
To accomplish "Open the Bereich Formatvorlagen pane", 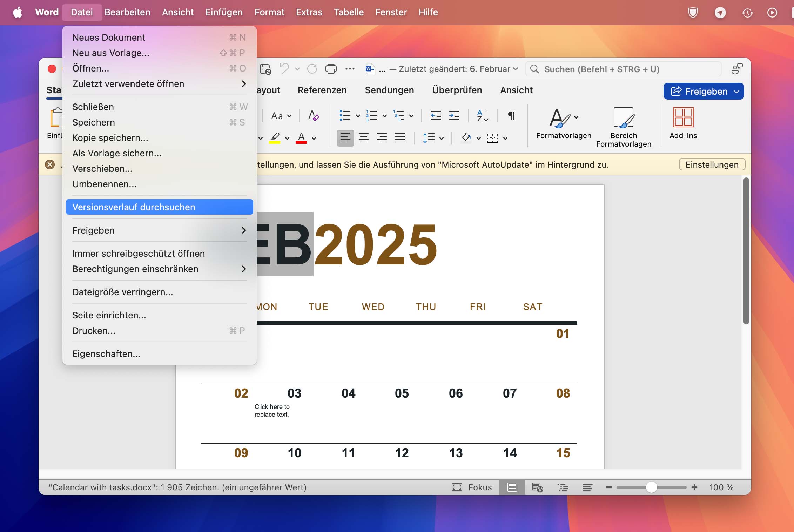I will [624, 127].
